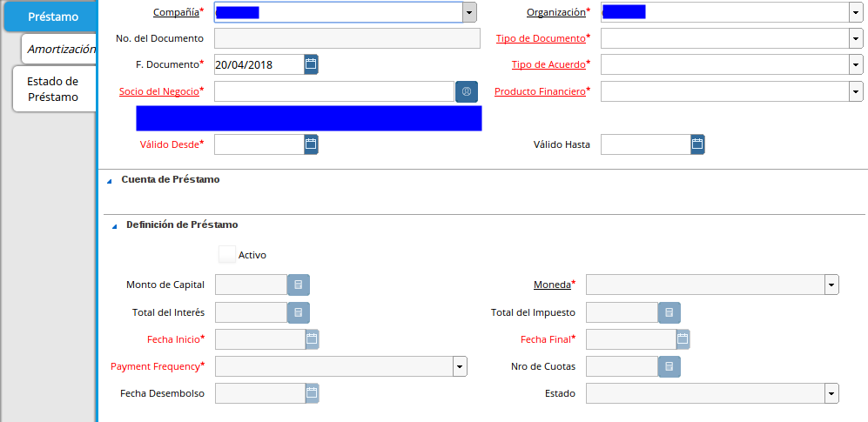Image resolution: width=868 pixels, height=422 pixels.
Task: Switch to the Amortización tab
Action: tap(61, 49)
